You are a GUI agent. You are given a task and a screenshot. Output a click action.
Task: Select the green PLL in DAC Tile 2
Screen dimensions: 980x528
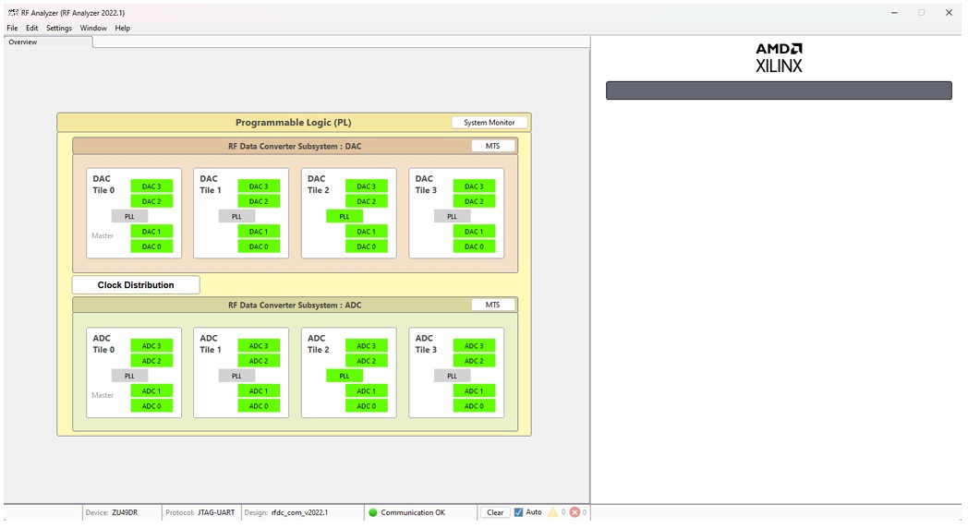coord(345,216)
